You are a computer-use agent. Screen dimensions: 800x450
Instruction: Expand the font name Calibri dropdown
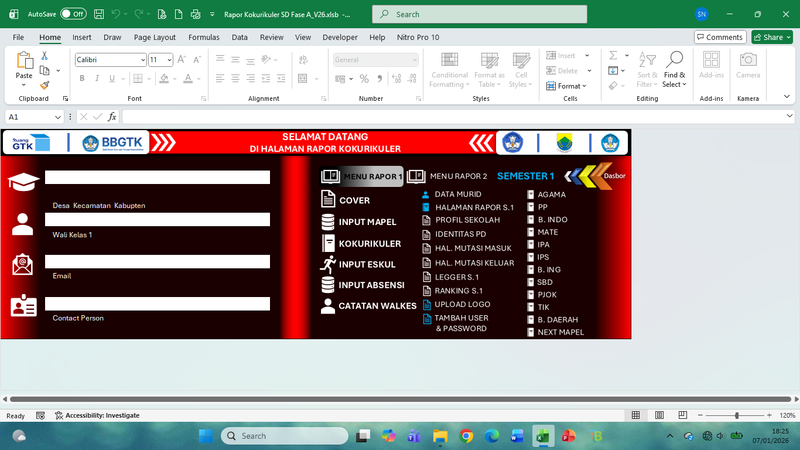(142, 60)
